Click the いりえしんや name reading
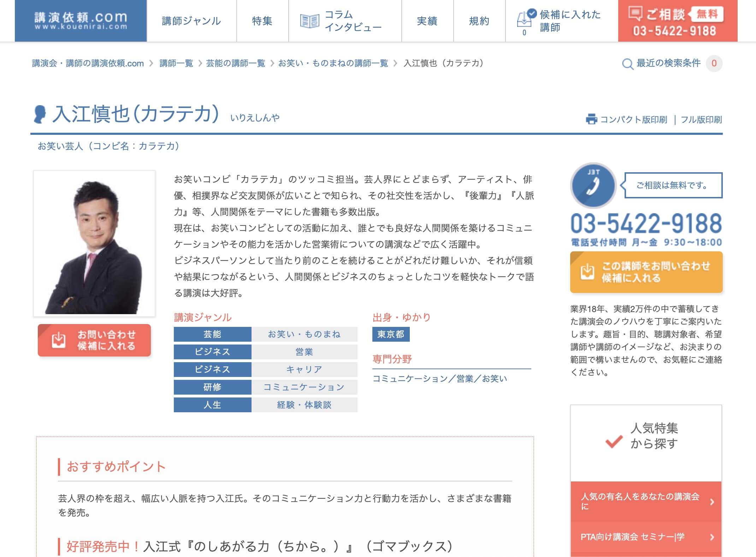 (255, 118)
